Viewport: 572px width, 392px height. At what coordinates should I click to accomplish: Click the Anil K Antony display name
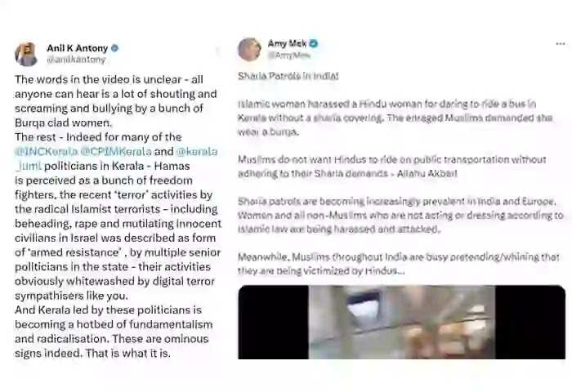[x=78, y=48]
